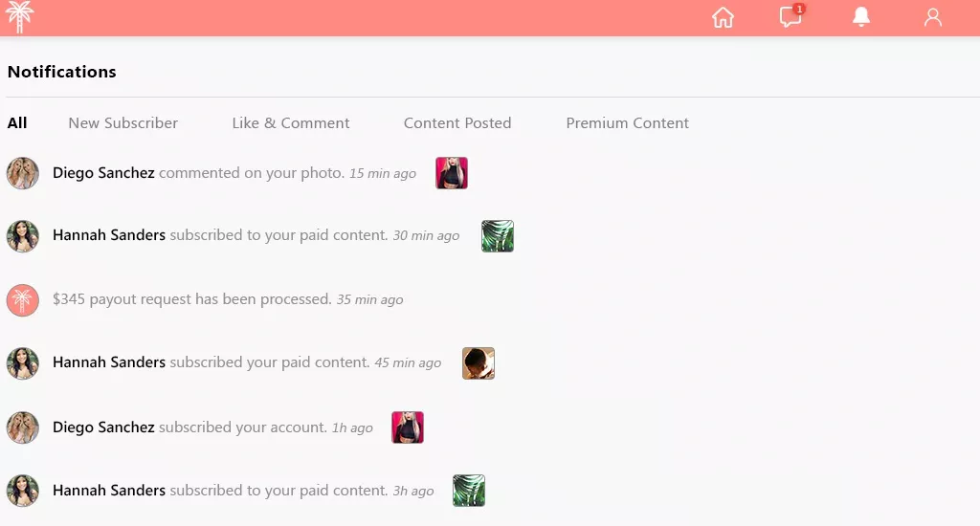The image size is (980, 526).
Task: Open thumbnail beside 45 min ago notification
Action: (479, 363)
